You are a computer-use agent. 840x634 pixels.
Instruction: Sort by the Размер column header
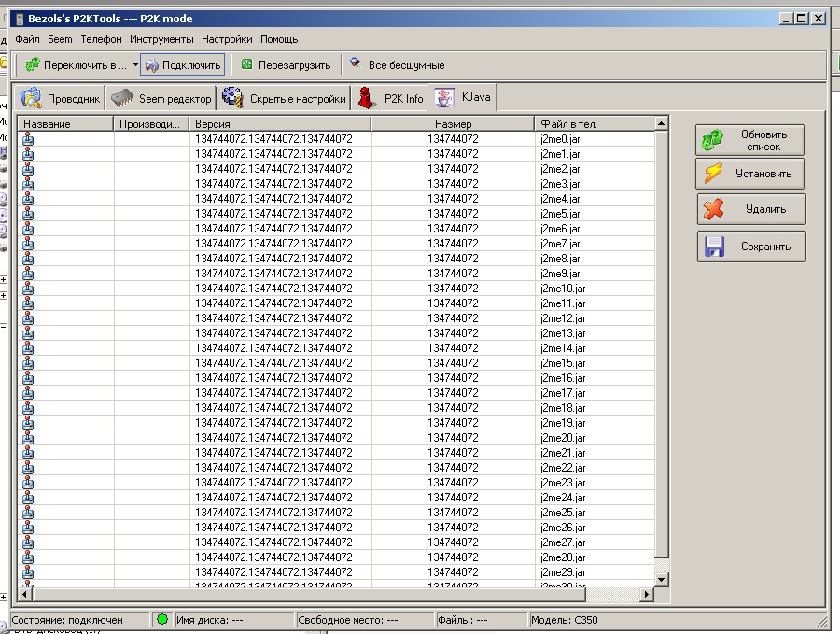coord(454,124)
